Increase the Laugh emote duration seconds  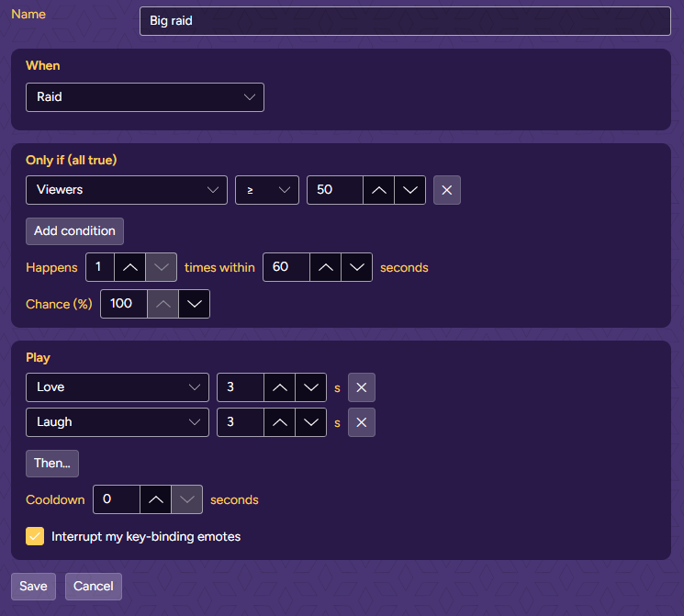coord(280,422)
